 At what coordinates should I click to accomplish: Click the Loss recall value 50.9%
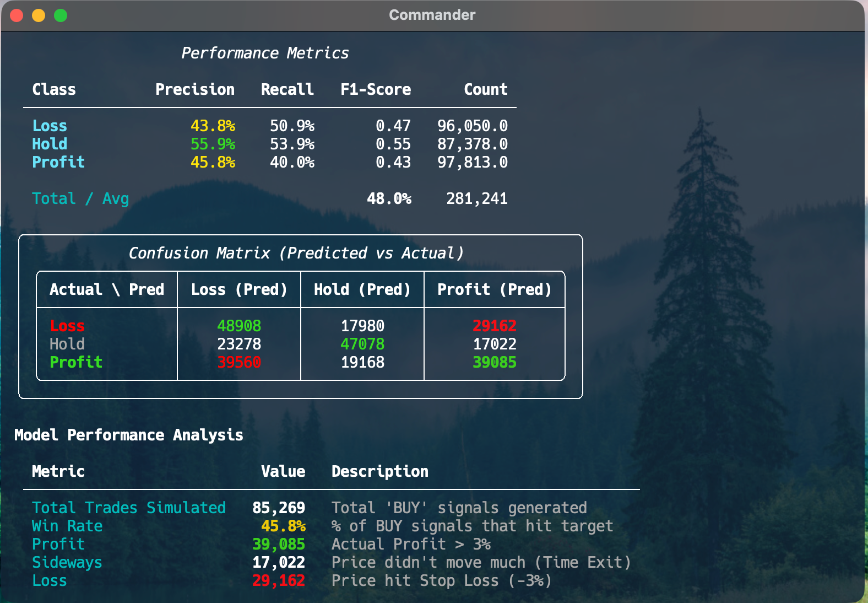[x=292, y=126]
